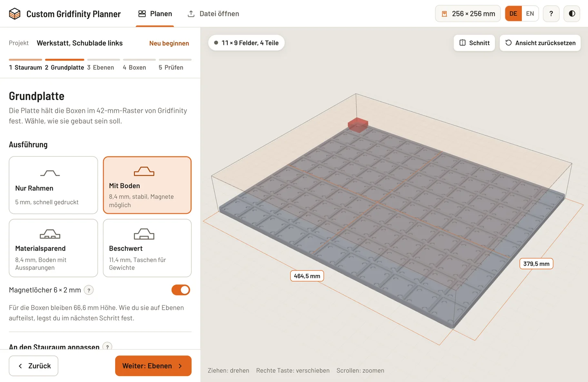Open help with the question mark button
Image resolution: width=588 pixels, height=382 pixels.
pos(551,13)
